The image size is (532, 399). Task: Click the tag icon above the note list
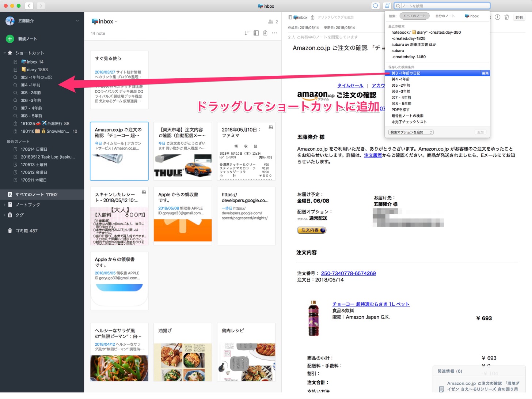[265, 33]
